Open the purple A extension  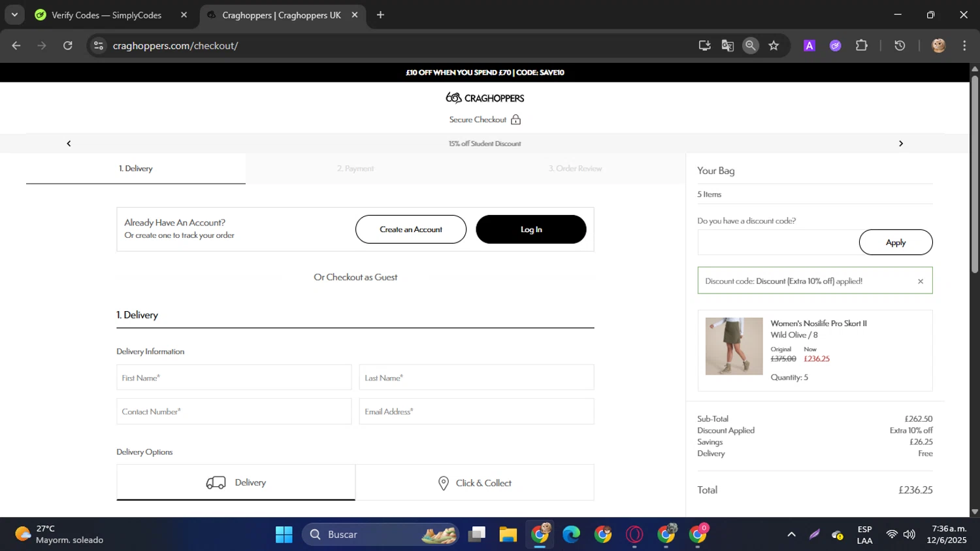click(809, 46)
